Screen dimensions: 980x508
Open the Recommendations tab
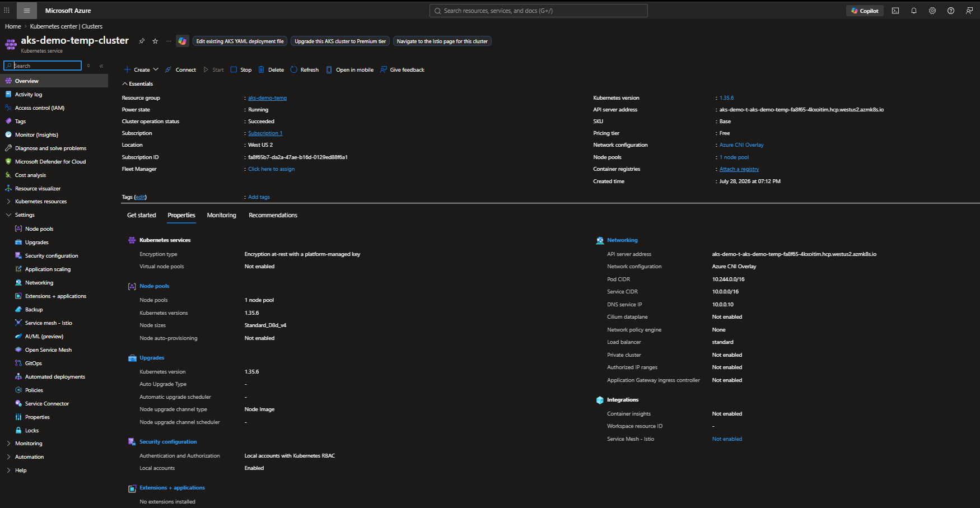(x=273, y=216)
